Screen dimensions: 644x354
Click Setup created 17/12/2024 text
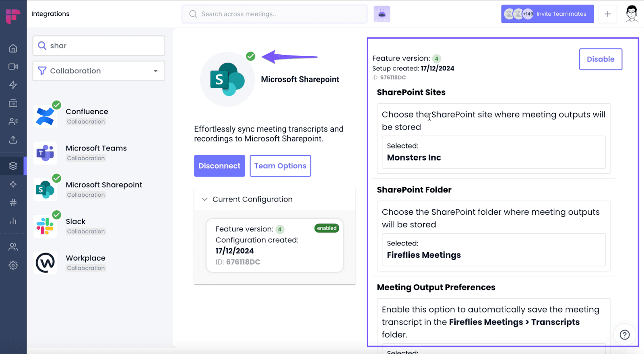pyautogui.click(x=413, y=68)
